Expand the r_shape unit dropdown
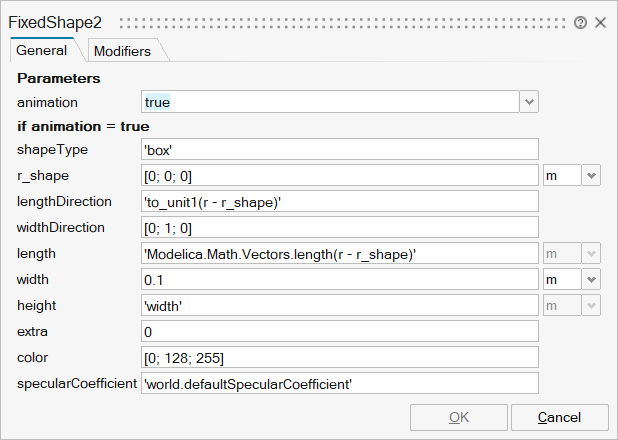The width and height of the screenshot is (618, 440). pyautogui.click(x=591, y=175)
